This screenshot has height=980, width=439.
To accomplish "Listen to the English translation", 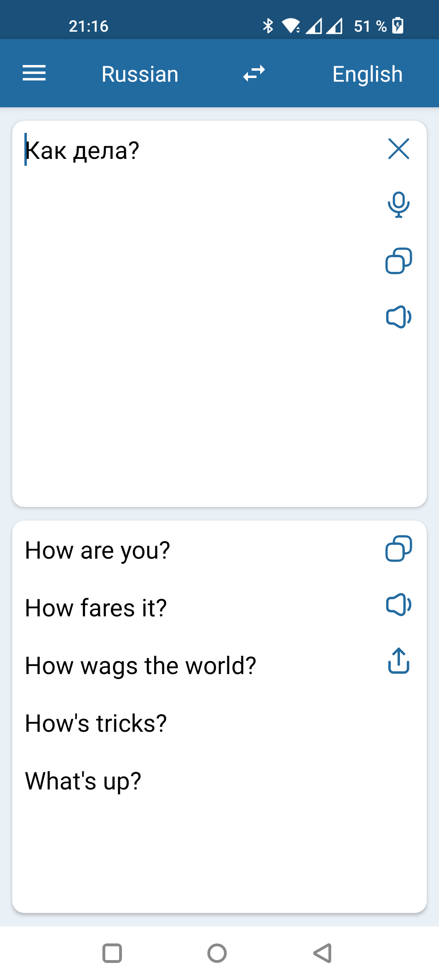I will pyautogui.click(x=398, y=605).
